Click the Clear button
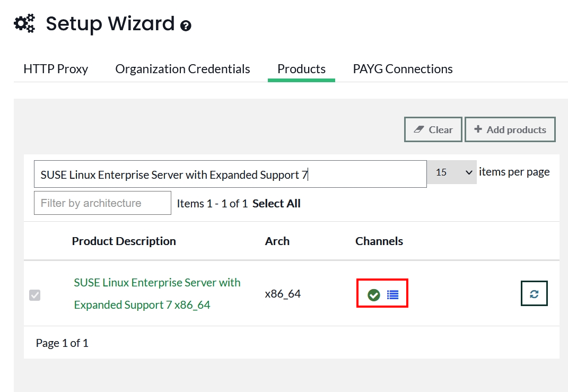 (x=433, y=129)
